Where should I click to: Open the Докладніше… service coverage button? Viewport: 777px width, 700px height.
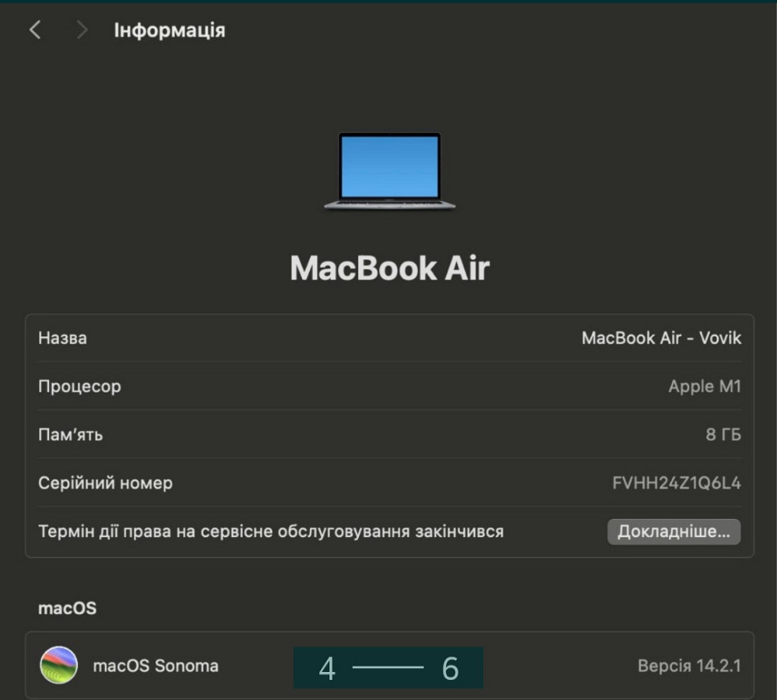673,531
